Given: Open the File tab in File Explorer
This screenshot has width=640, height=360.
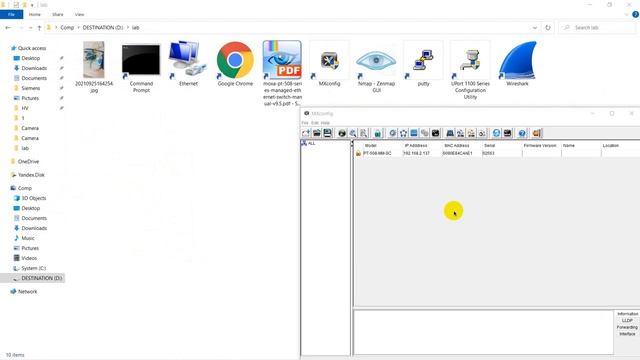Looking at the screenshot, I should 11,14.
